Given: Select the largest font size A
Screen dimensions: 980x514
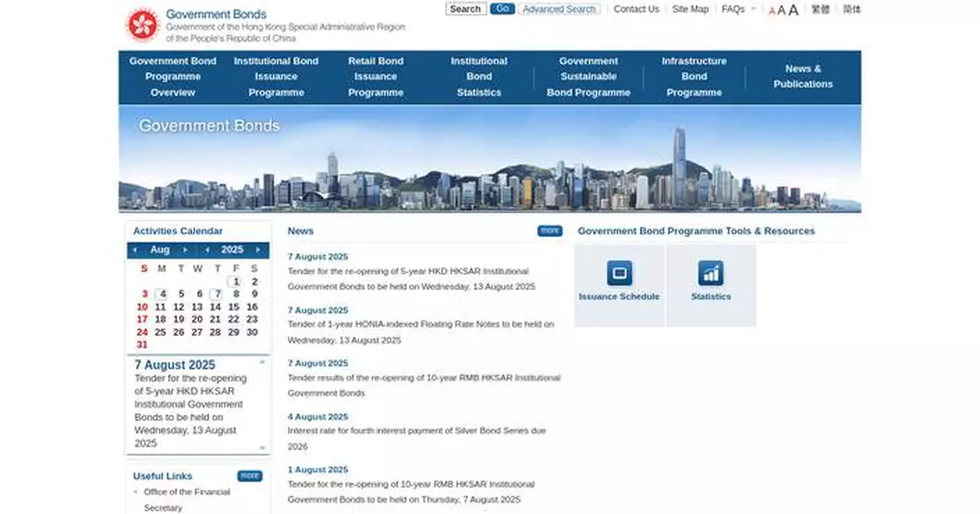Looking at the screenshot, I should pos(794,9).
